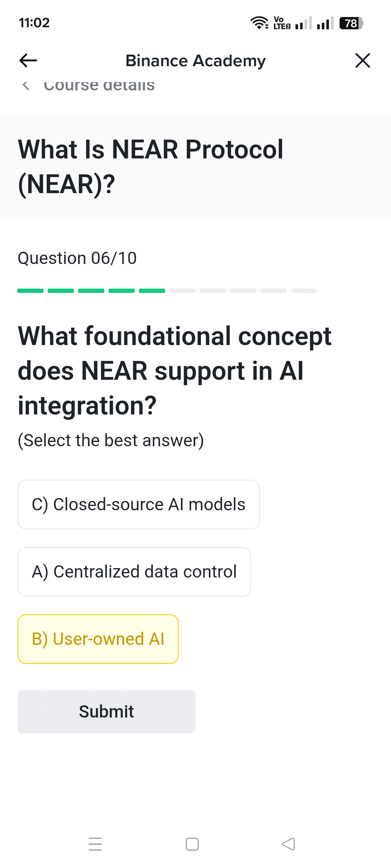
Task: Return to Course details link
Action: pos(99,86)
